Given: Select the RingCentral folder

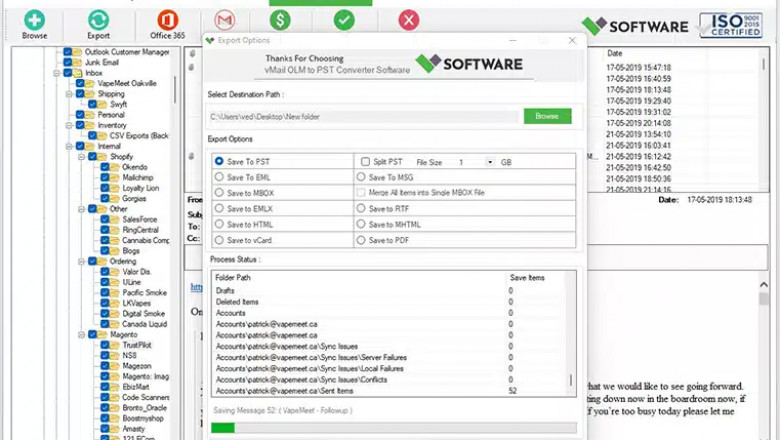Looking at the screenshot, I should point(140,230).
